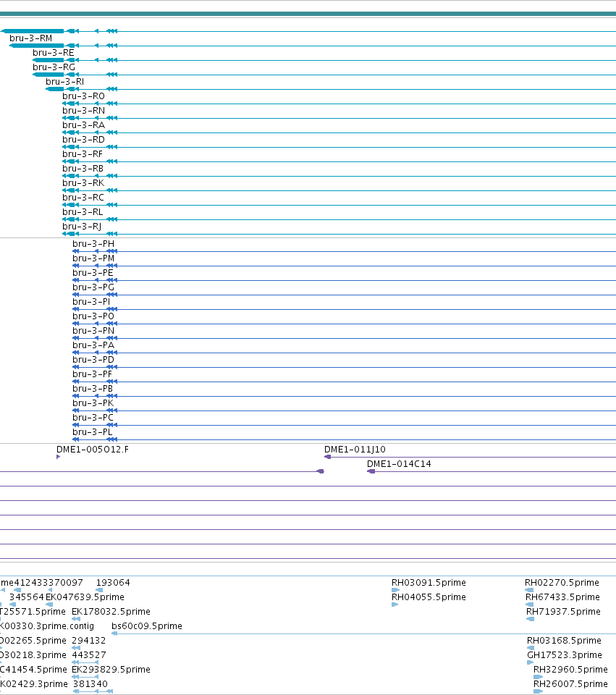The height and width of the screenshot is (695, 616).
Task: Click the bru-3-PM protein label
Action: click(93, 258)
